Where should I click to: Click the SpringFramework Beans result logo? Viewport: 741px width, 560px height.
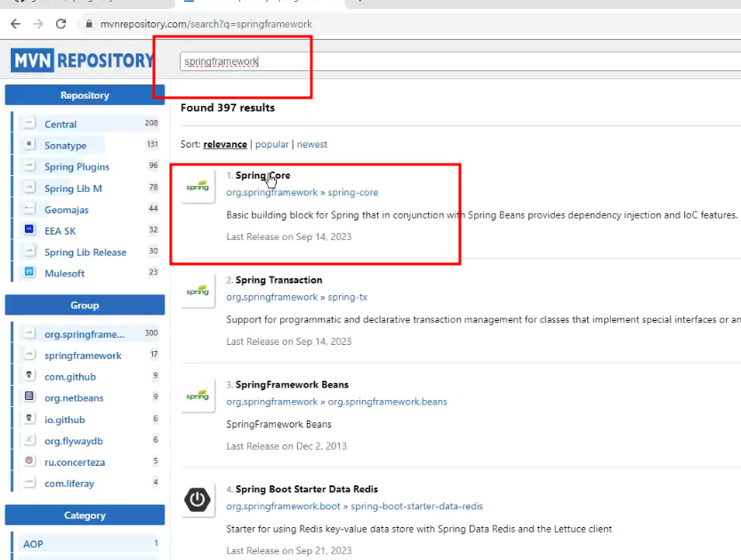pos(197,396)
